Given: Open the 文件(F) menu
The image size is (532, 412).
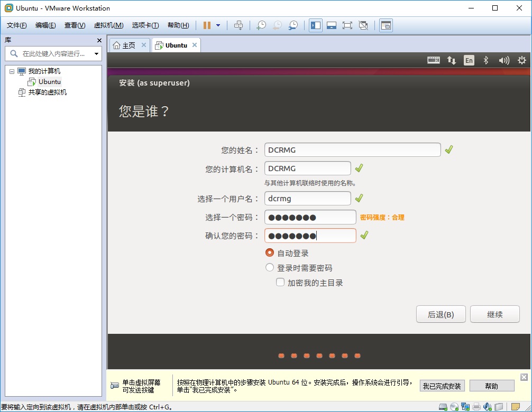Looking at the screenshot, I should [16, 25].
